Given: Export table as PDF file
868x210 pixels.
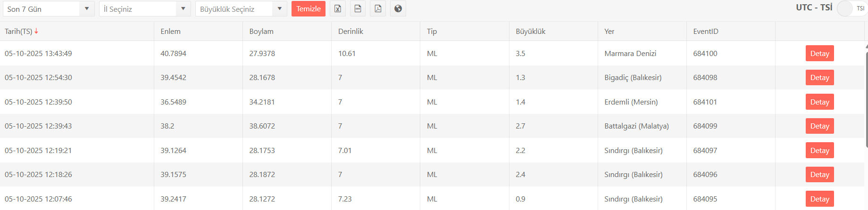Looking at the screenshot, I should [x=378, y=8].
